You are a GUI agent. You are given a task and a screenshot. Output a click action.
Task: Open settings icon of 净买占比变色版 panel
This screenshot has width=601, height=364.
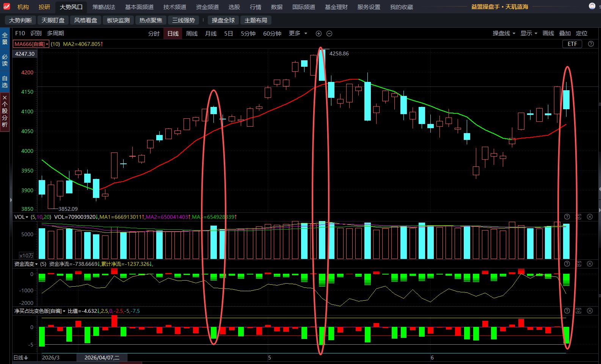tap(578, 311)
